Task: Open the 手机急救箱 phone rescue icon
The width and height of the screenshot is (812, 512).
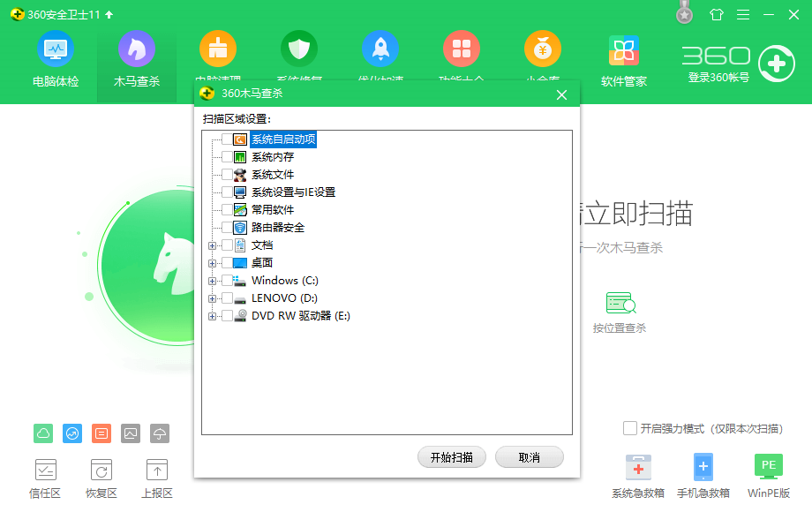Action: pos(703,466)
